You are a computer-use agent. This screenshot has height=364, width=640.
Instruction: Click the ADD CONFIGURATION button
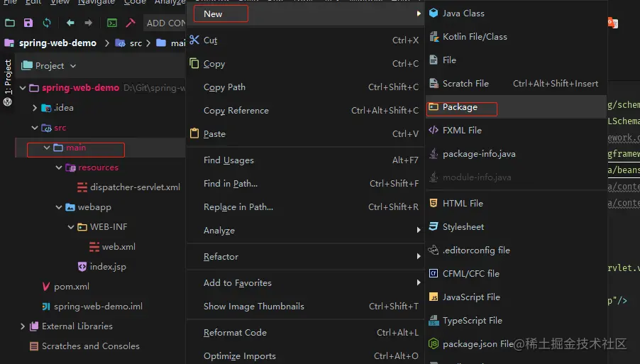[166, 23]
